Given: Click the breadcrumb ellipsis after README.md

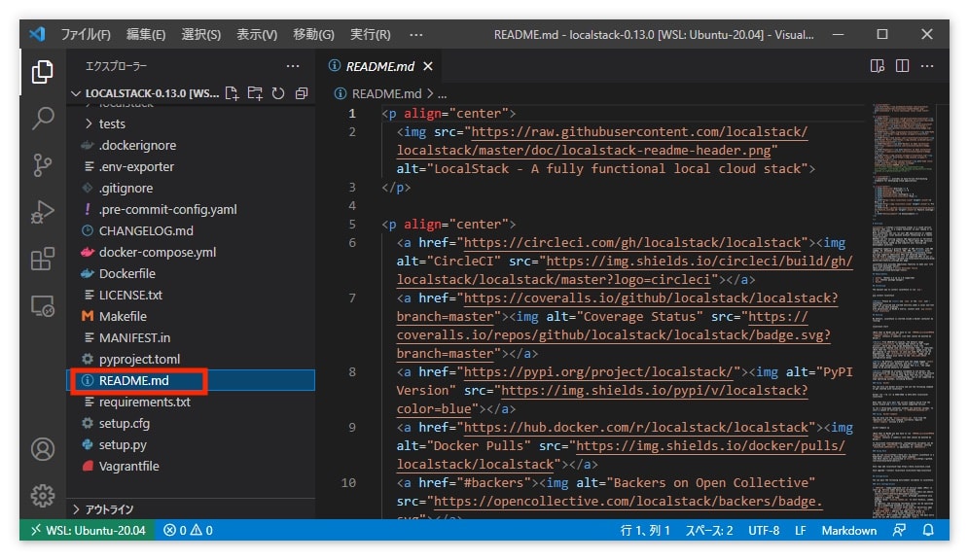Looking at the screenshot, I should [x=442, y=94].
